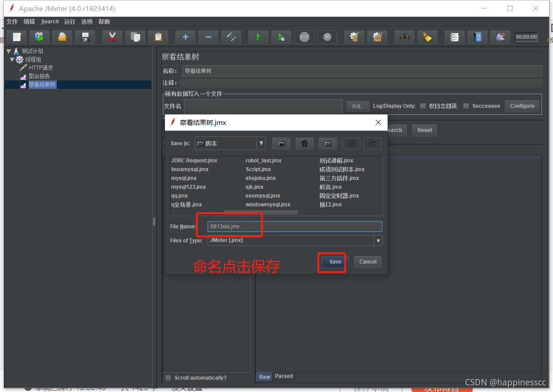The height and width of the screenshot is (392, 553).
Task: Select the HTTP请求 tree item
Action: coord(41,68)
